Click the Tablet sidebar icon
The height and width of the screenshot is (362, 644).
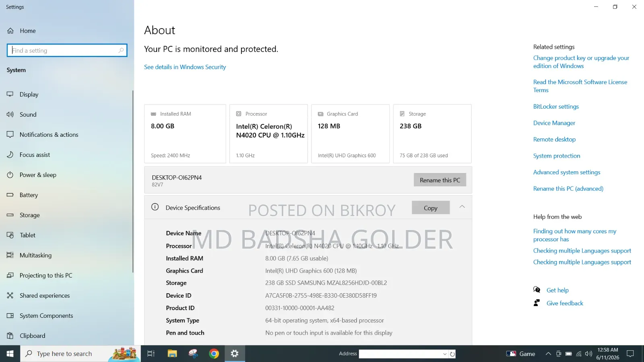tap(10, 235)
